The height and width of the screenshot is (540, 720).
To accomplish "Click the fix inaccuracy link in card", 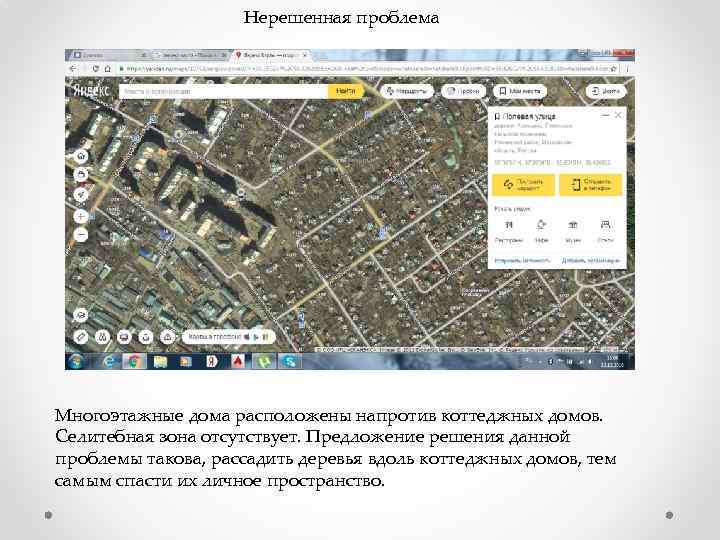I will point(522,260).
